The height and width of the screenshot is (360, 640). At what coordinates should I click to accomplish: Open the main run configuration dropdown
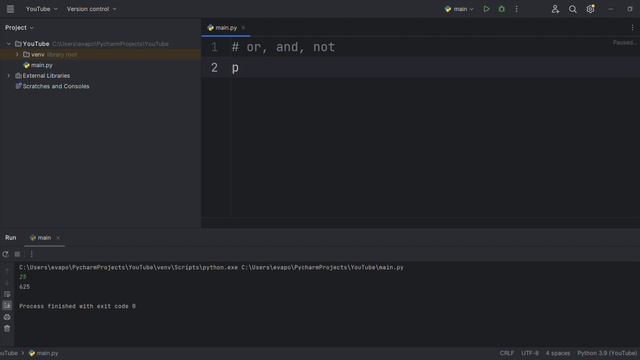click(x=459, y=9)
